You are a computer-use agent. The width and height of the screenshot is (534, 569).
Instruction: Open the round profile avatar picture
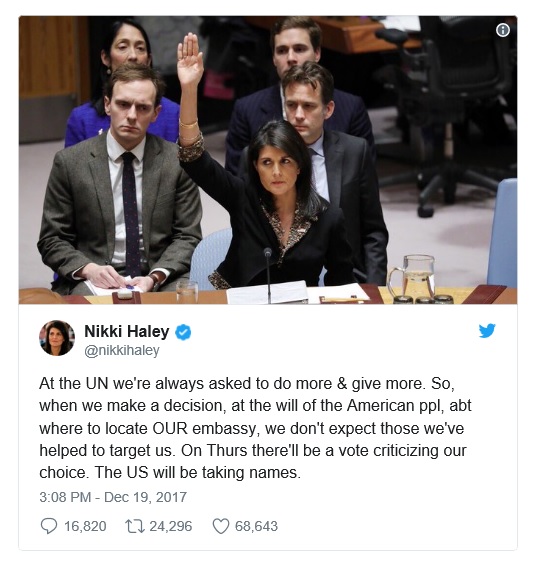57,338
